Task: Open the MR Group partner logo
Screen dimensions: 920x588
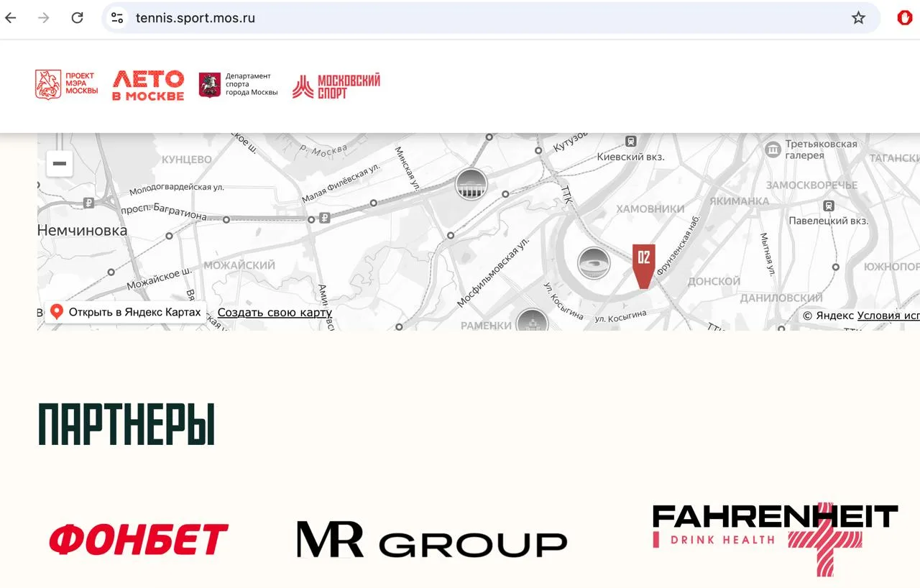Action: (432, 540)
